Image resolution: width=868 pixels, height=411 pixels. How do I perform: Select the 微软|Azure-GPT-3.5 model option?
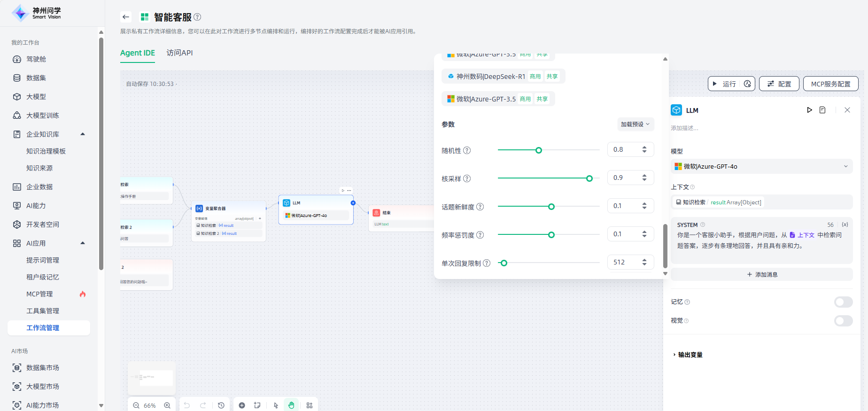[x=498, y=99]
